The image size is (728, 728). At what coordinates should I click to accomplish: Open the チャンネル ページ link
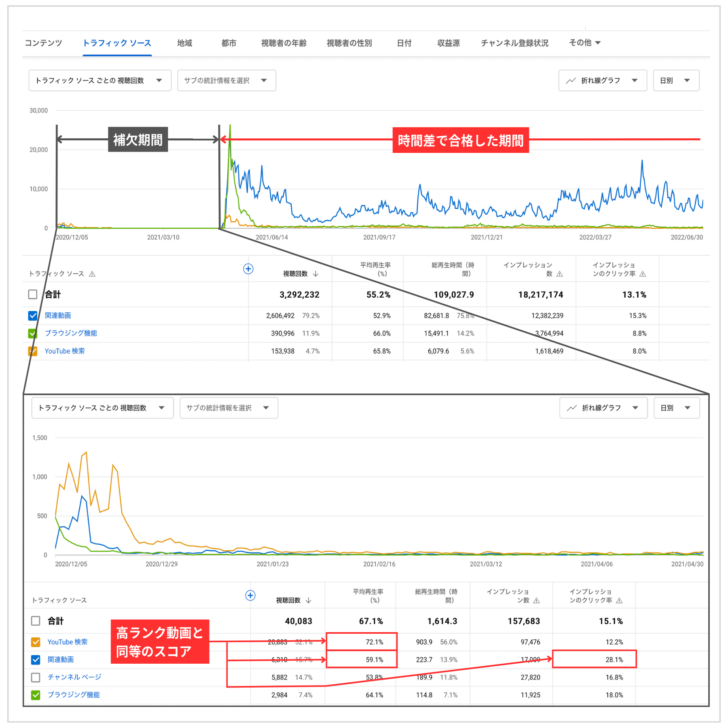[74, 677]
